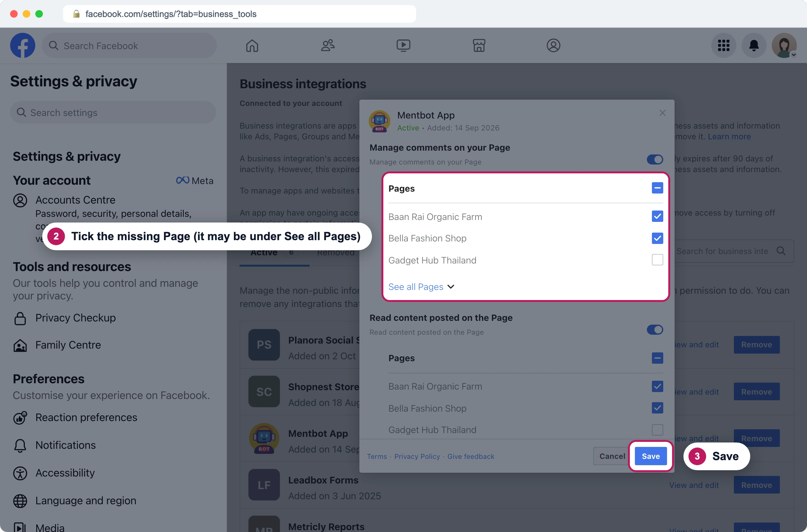807x532 pixels.
Task: Open Reaction preferences
Action: point(86,418)
